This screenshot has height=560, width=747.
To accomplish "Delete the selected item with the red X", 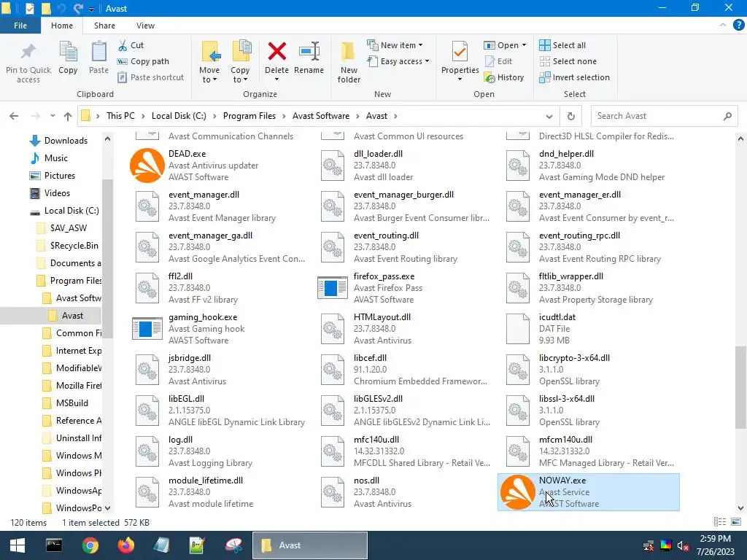I will tap(276, 52).
